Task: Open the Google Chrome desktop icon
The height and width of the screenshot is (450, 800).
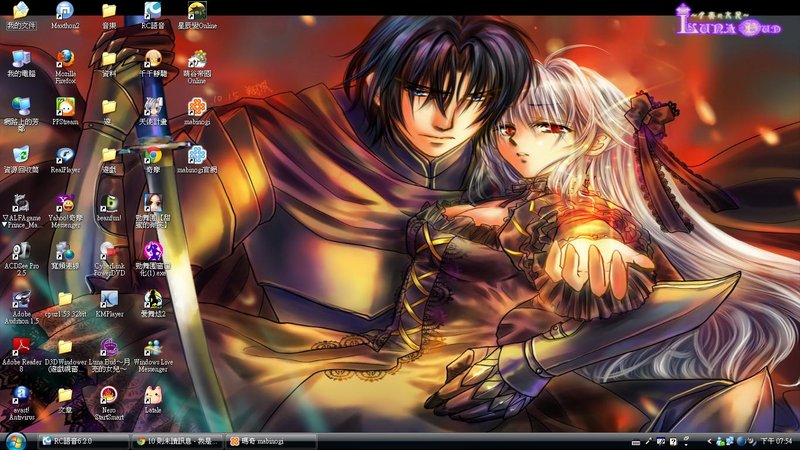Action: [153, 155]
